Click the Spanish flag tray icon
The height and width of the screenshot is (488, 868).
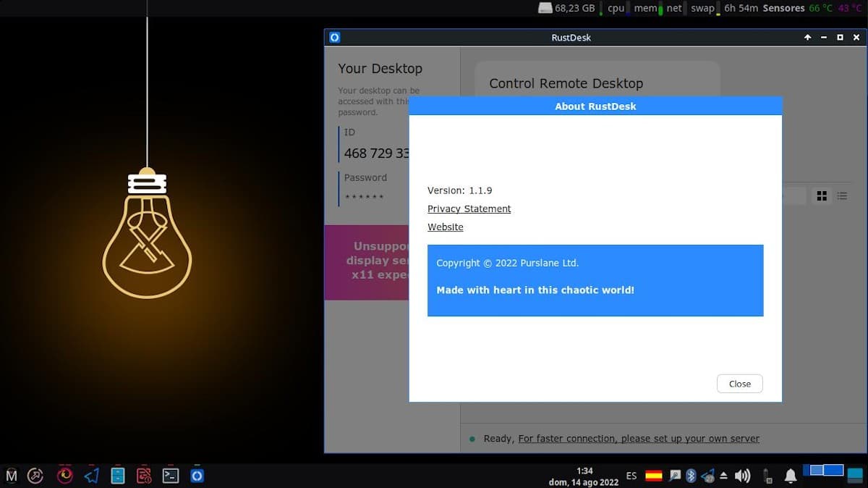(x=653, y=476)
